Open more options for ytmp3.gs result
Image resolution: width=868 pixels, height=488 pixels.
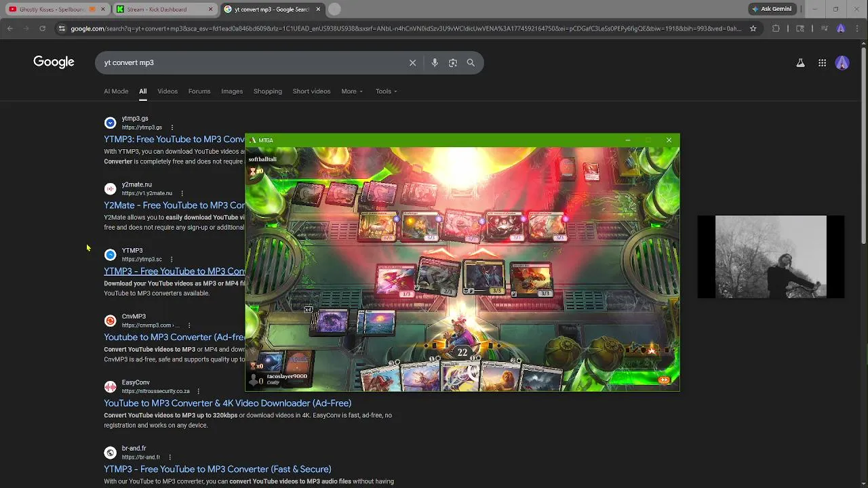click(172, 127)
